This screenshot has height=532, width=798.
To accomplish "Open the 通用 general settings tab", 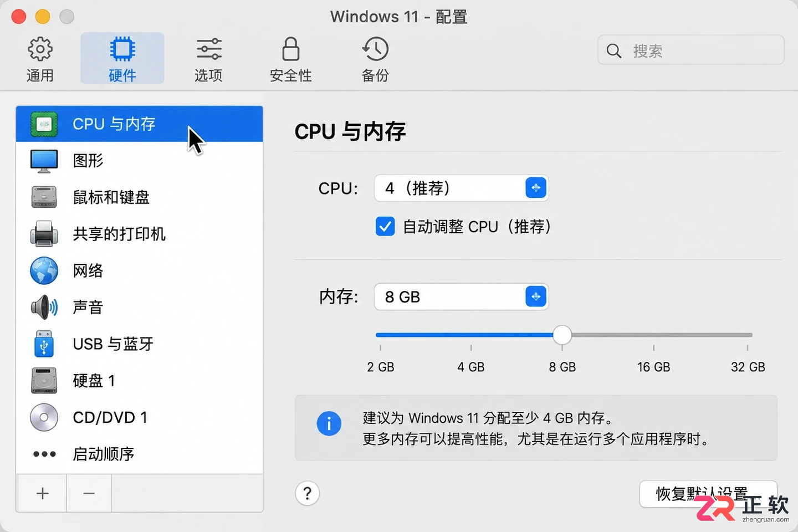I will (x=40, y=59).
